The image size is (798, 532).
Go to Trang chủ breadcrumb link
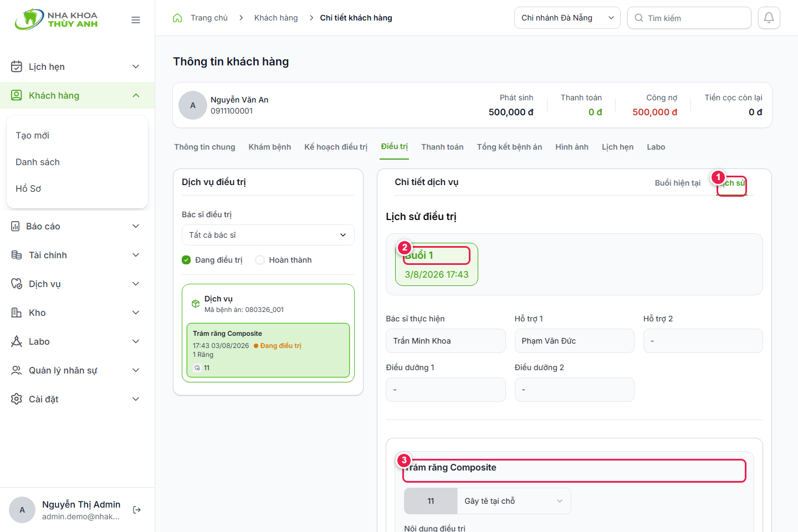(209, 18)
